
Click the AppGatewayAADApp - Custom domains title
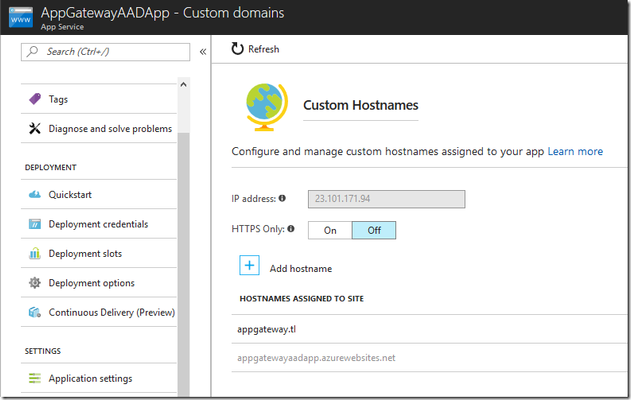(162, 13)
